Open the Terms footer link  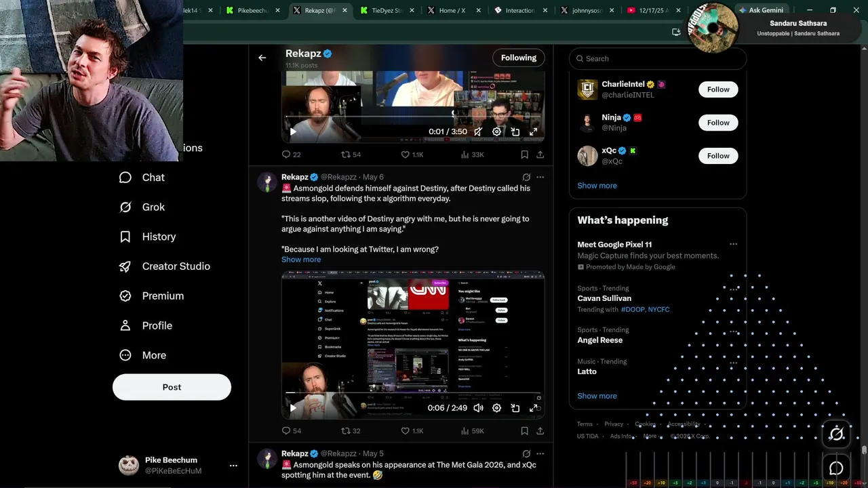[x=585, y=424]
